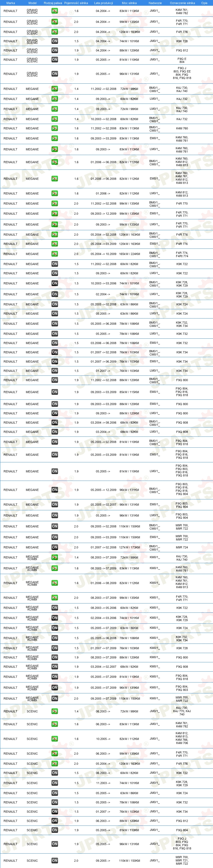213x868 pixels.
Task: Select the date cell 10.2003 -> 03.2006
Action: coord(104,283)
